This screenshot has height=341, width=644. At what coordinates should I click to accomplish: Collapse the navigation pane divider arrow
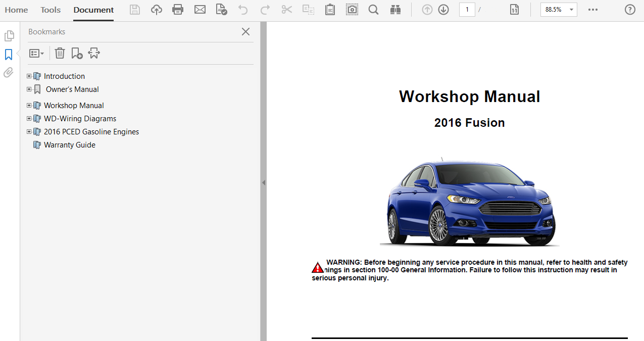[263, 183]
